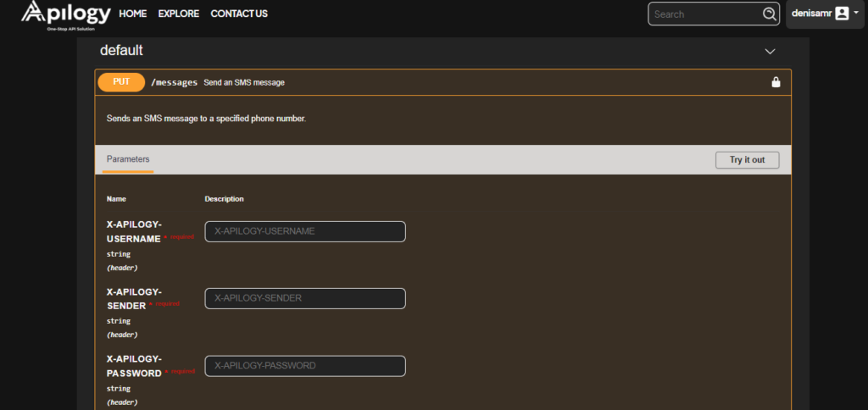
Task: Click the Try it out button
Action: pos(747,160)
